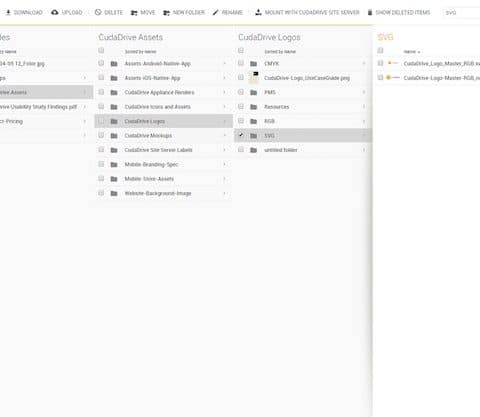480x417 pixels.
Task: Click folder icon of Website-Background-Image
Action: point(114,193)
